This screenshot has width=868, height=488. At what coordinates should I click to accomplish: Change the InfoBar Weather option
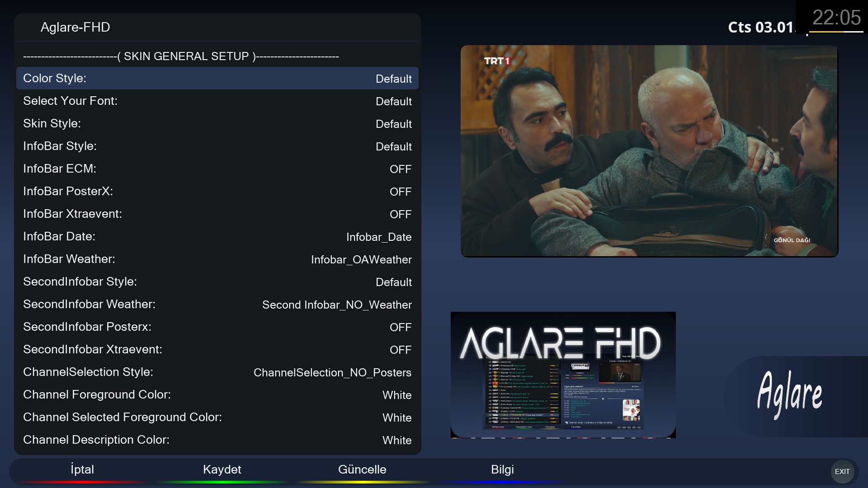[217, 259]
